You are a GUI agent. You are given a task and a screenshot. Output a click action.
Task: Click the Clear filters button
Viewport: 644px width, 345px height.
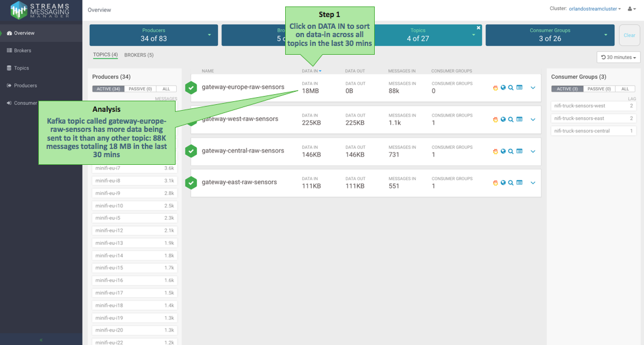point(629,35)
